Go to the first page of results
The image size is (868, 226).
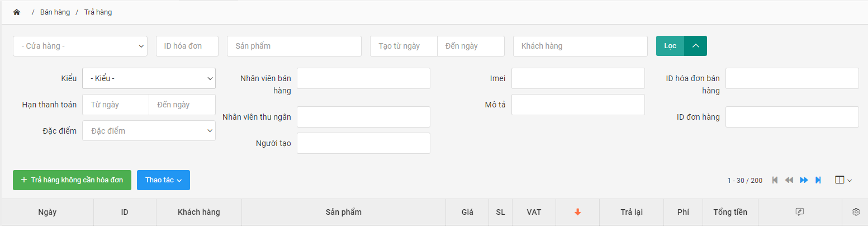tap(775, 180)
